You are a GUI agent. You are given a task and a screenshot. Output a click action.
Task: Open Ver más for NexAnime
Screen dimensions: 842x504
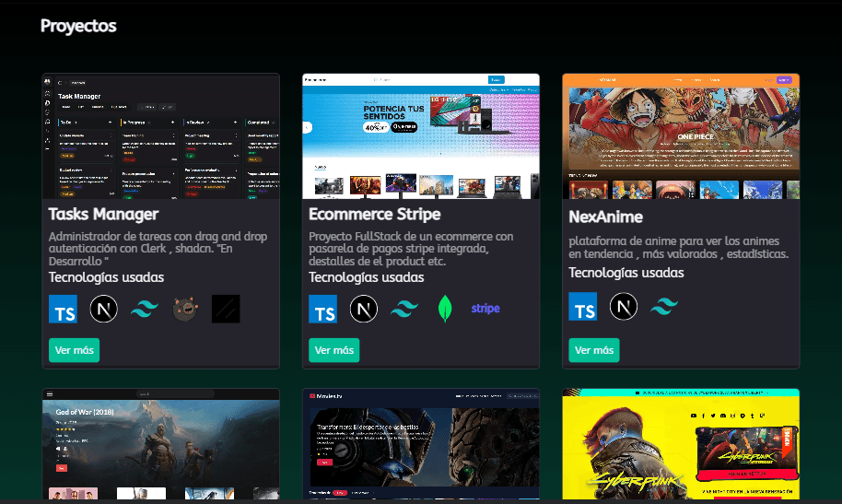pyautogui.click(x=594, y=350)
